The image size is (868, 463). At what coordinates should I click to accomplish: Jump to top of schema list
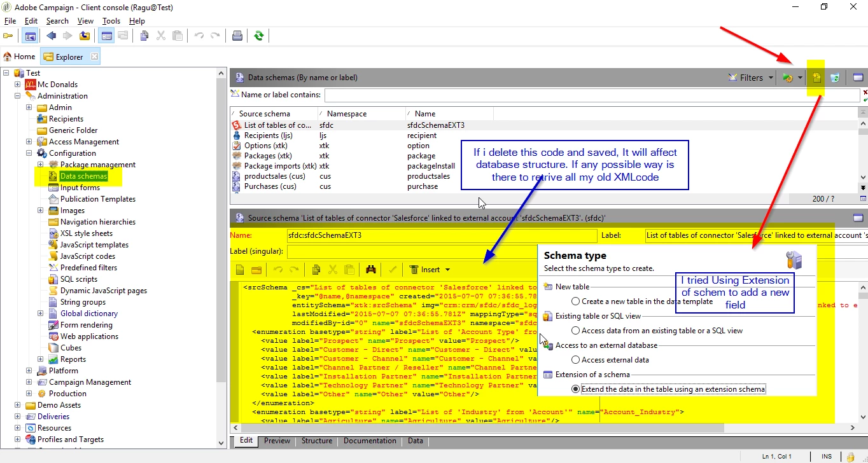point(864,113)
